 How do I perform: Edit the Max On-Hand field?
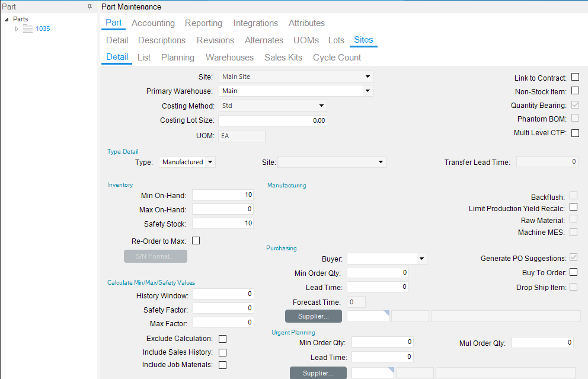(x=223, y=209)
